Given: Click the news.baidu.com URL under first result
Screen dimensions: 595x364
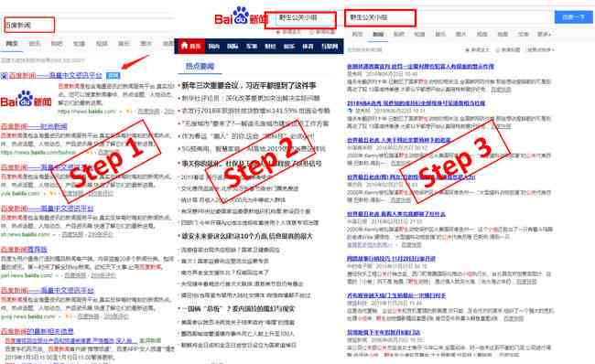Looking at the screenshot, I should tap(87, 112).
